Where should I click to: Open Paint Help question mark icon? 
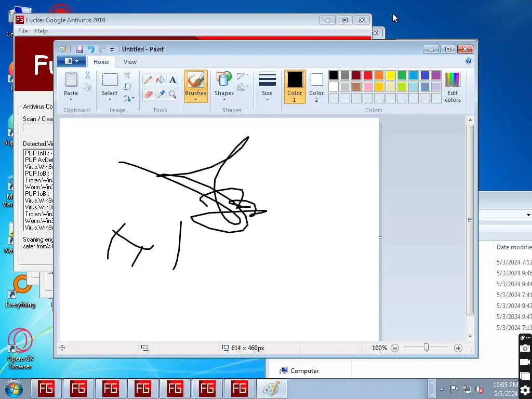[469, 61]
